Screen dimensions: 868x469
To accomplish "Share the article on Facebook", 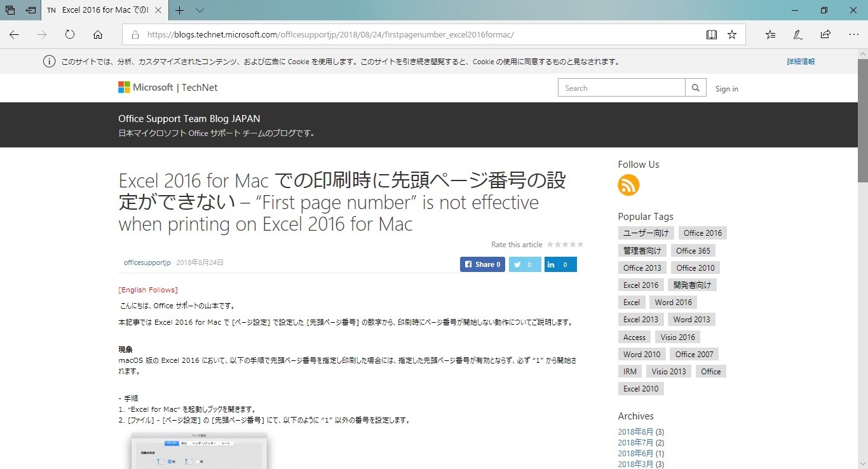I will click(x=482, y=264).
